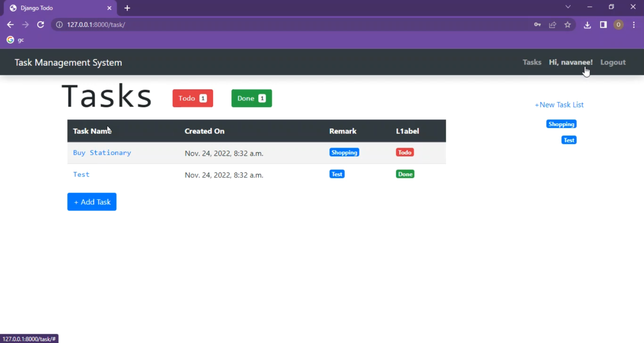Click the red Todo label badge

click(405, 153)
